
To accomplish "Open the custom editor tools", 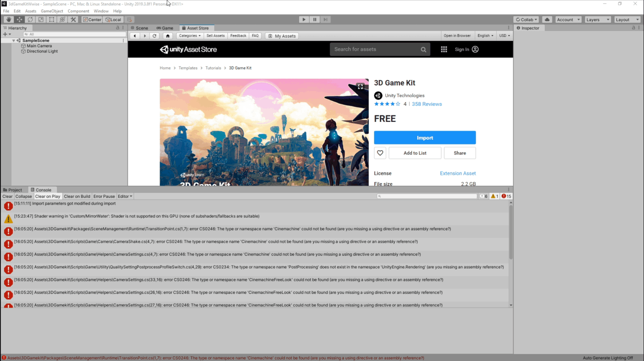I will (x=73, y=19).
